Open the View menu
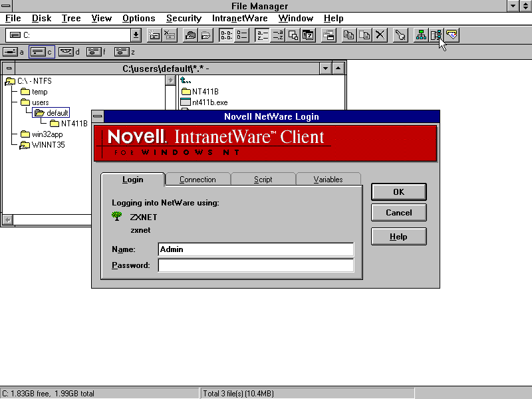This screenshot has width=532, height=399. [102, 19]
